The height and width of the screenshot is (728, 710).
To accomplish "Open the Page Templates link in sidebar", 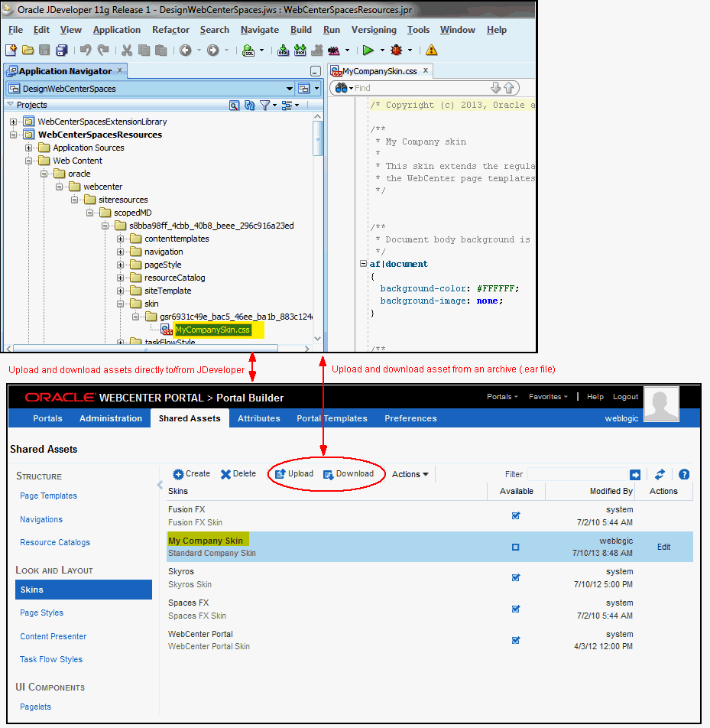I will [x=48, y=496].
